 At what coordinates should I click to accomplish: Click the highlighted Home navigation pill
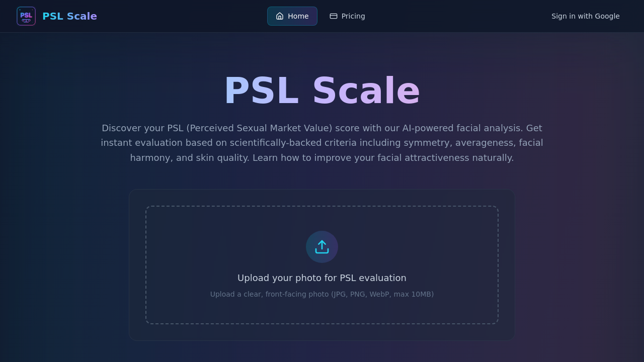click(292, 16)
